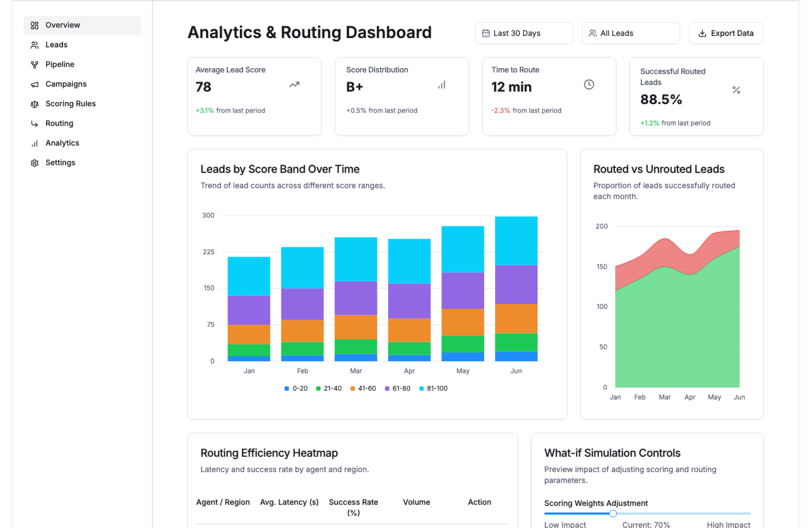Viewport: 812px width, 528px height.
Task: Click the Routing arrow icon
Action: [35, 124]
